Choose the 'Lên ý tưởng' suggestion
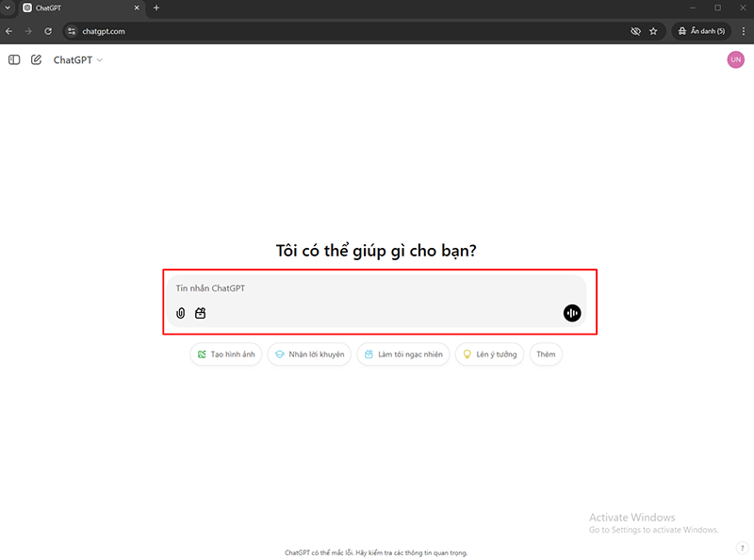The height and width of the screenshot is (560, 754). (x=489, y=354)
